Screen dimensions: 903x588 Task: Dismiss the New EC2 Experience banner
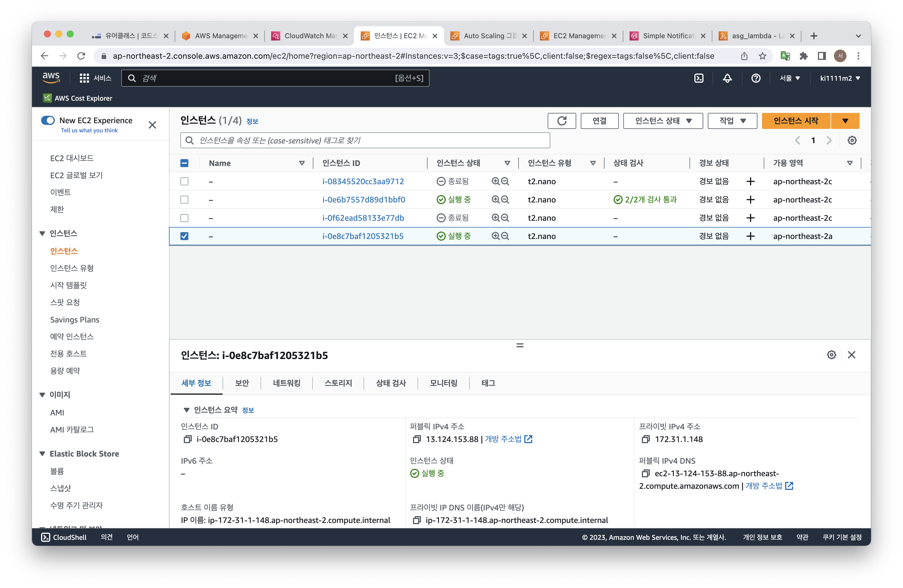coord(152,125)
